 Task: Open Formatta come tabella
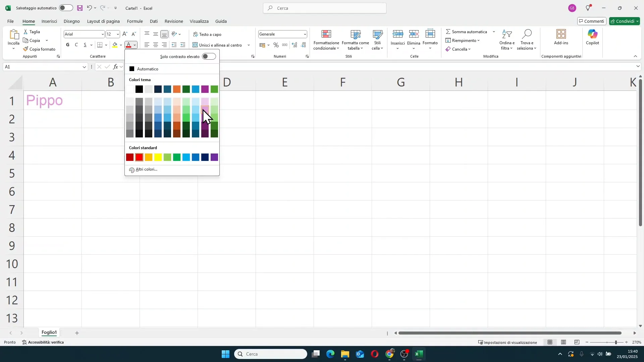point(356,40)
